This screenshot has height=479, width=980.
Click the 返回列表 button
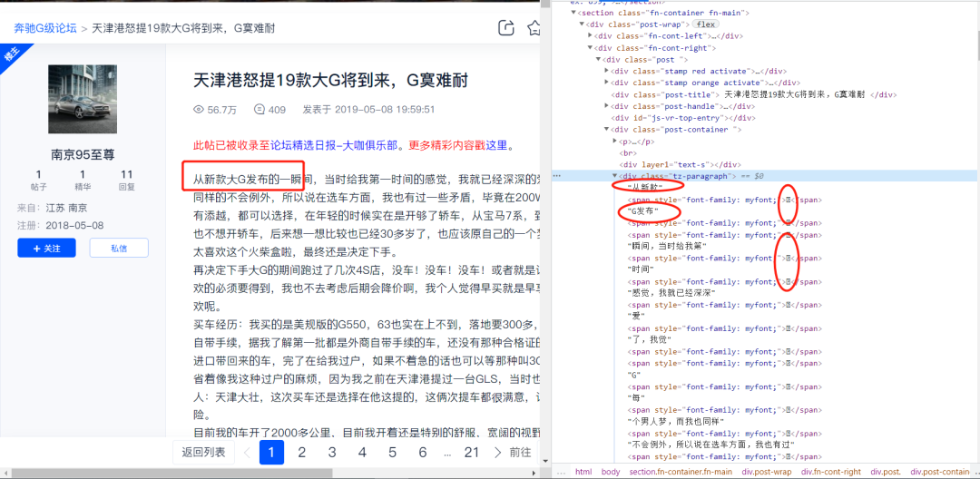pos(203,452)
